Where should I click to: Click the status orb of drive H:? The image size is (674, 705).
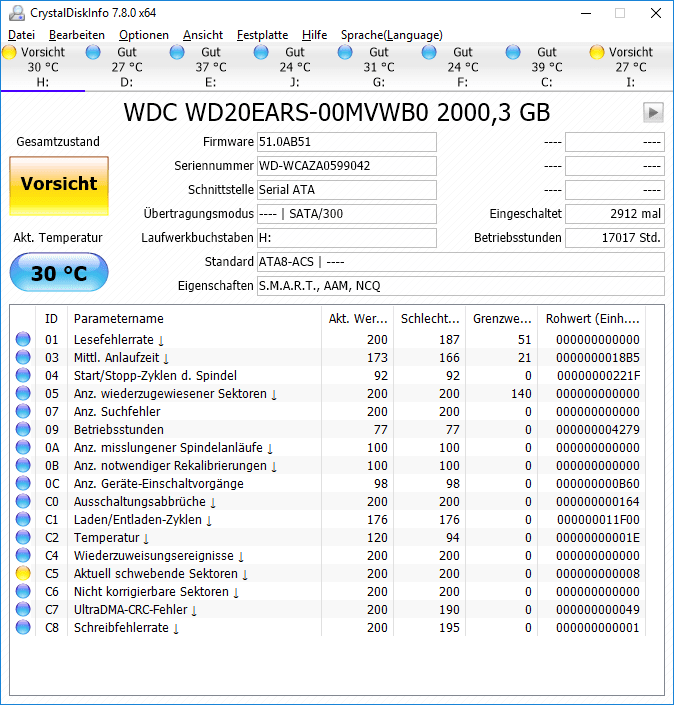[x=9, y=52]
